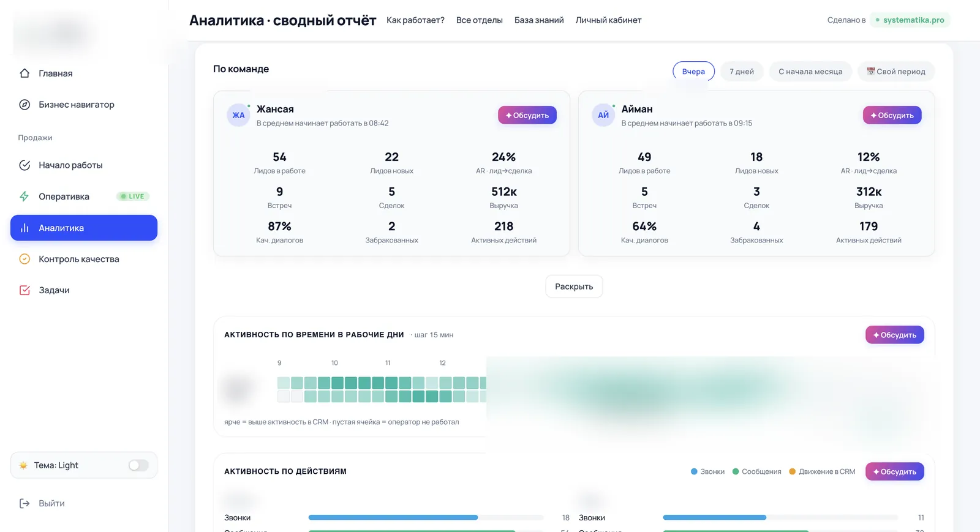Toggle the Тема: Light switch
The height and width of the screenshot is (532, 980).
[138, 465]
